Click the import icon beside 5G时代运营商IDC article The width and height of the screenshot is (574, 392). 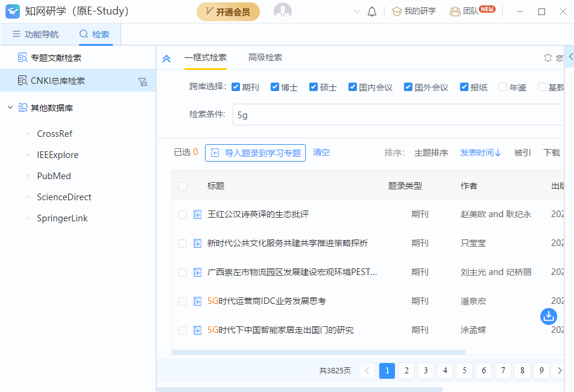tap(197, 301)
